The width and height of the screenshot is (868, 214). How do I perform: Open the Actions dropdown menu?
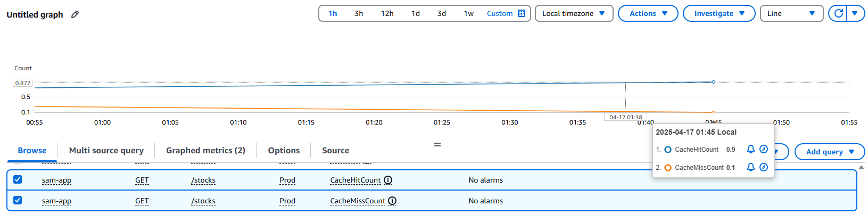tap(648, 13)
